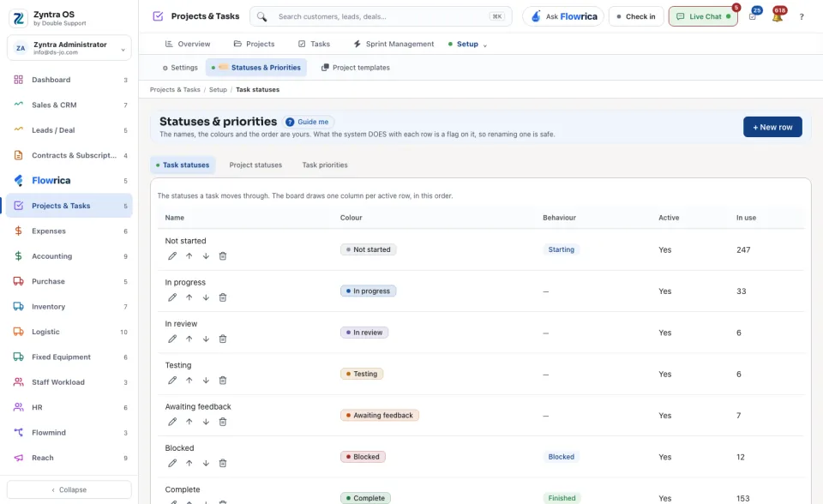
Task: Add a new row
Action: 772,127
